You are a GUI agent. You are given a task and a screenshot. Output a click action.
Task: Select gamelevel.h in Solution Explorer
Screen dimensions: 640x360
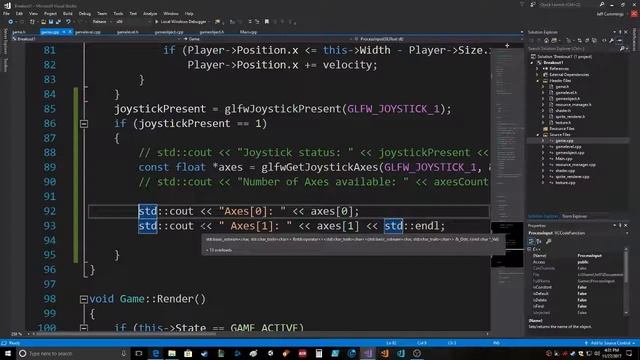pos(566,93)
